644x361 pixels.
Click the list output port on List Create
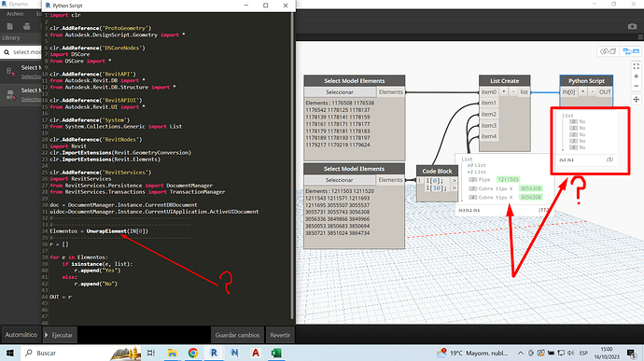[x=525, y=92]
